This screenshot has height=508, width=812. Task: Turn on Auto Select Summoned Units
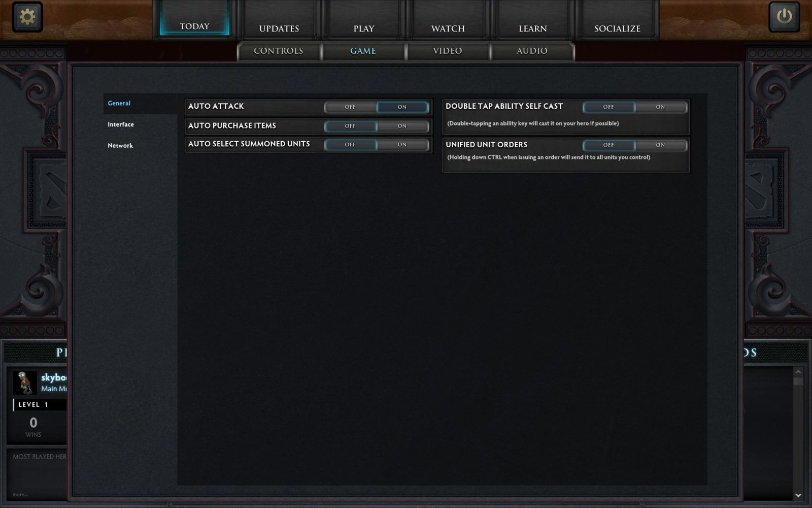click(402, 145)
